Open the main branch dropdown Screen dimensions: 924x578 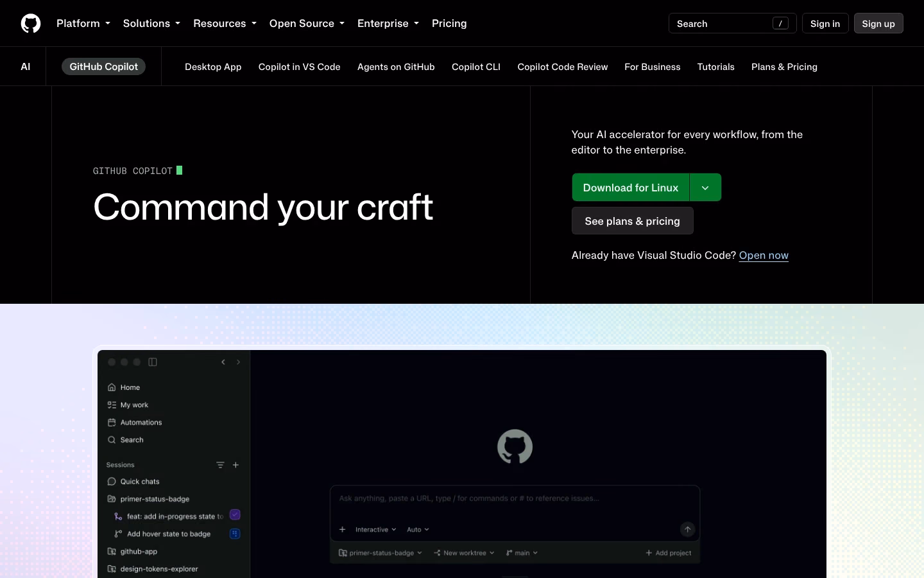coord(522,553)
